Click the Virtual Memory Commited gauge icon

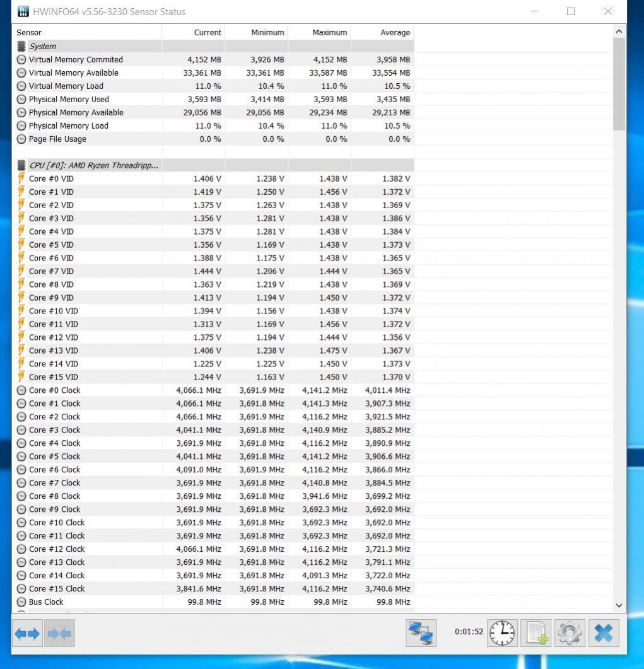(x=21, y=59)
